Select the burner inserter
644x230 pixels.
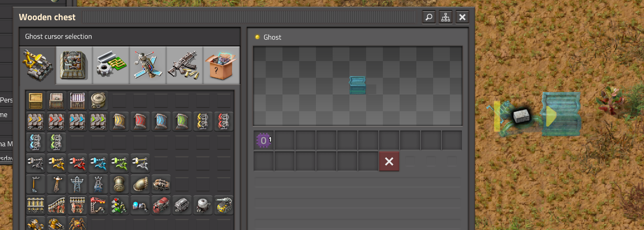click(x=36, y=164)
